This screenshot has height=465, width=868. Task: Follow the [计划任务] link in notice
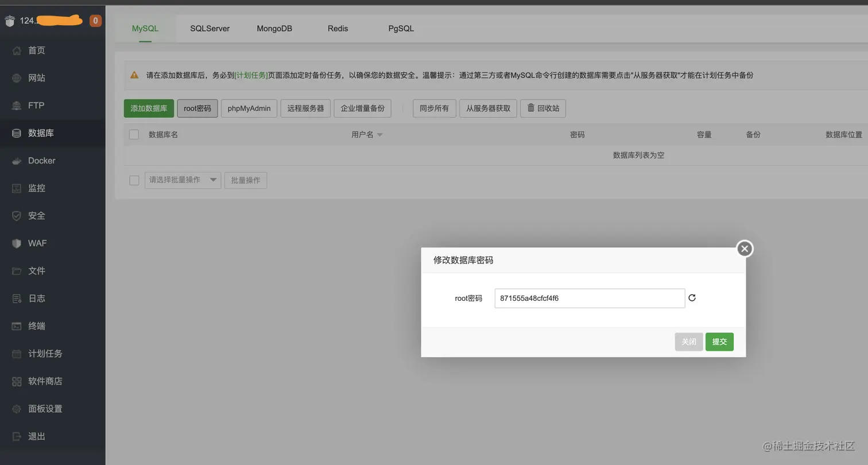[251, 75]
